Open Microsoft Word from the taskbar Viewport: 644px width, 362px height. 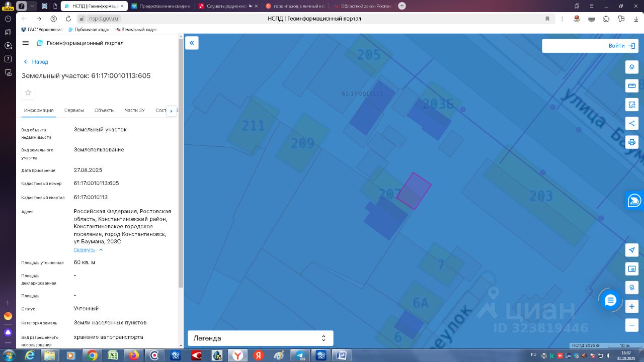click(x=342, y=355)
